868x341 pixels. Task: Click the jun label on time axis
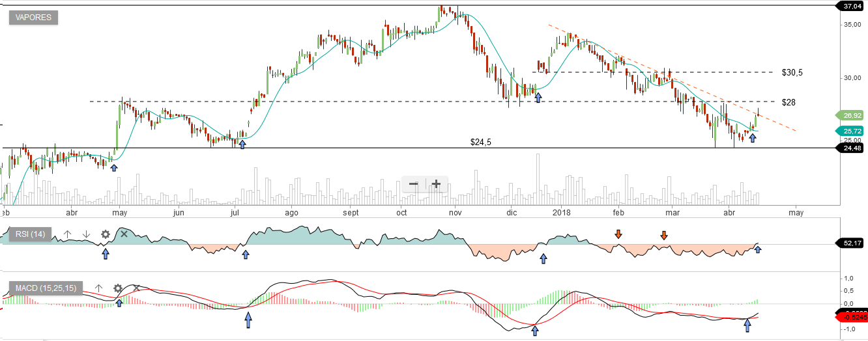pyautogui.click(x=179, y=212)
